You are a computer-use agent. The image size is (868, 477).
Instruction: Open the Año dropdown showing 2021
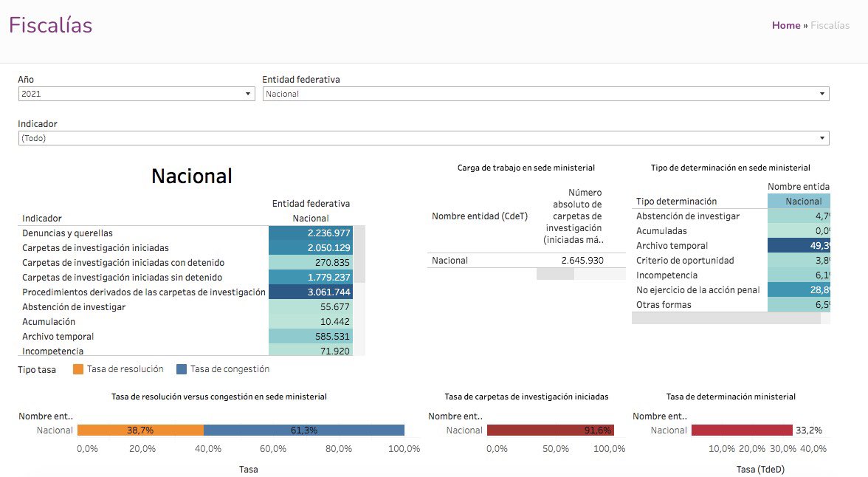point(136,94)
